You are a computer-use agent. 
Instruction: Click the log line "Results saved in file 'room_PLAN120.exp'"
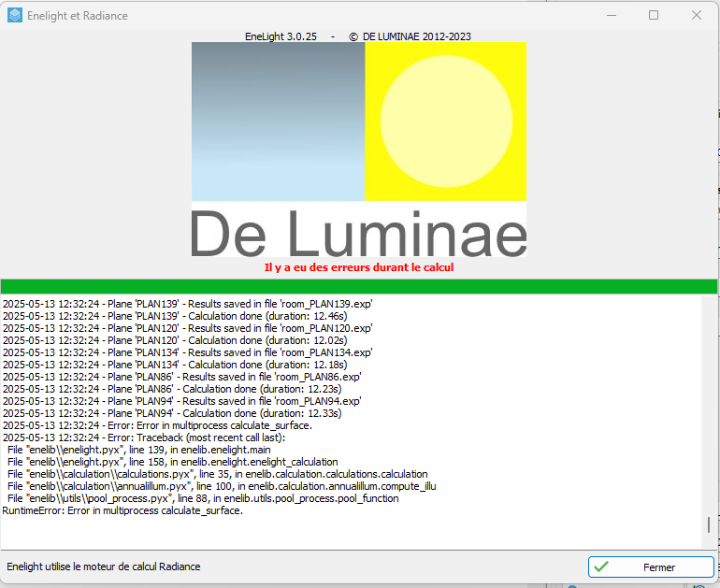[187, 328]
